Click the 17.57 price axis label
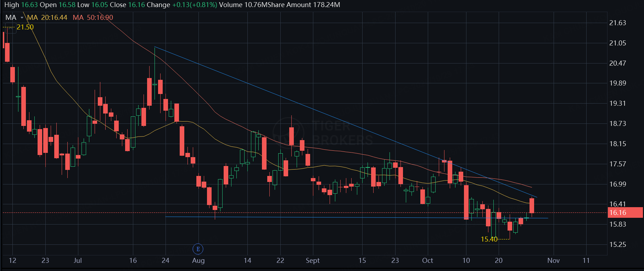This screenshot has height=271, width=644. [x=617, y=164]
